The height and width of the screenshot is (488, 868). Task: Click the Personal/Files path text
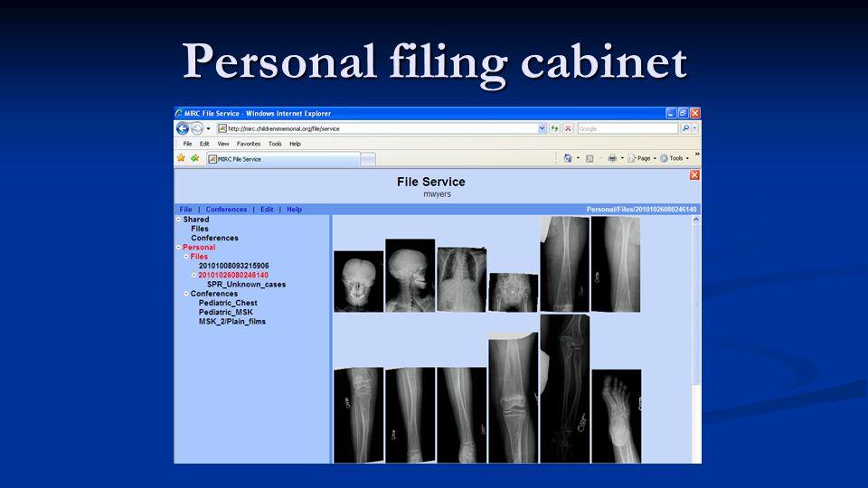641,209
